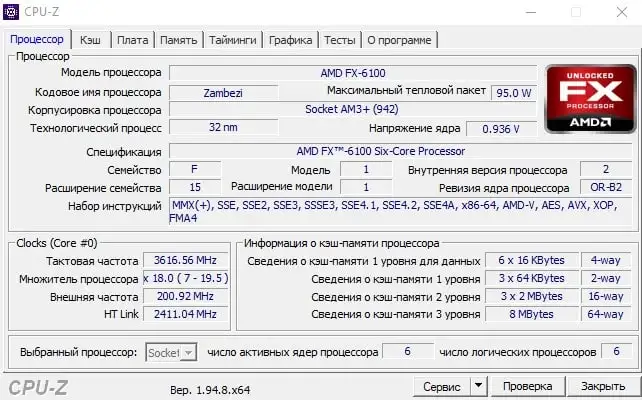Click the Сервис button
The image size is (642, 400).
click(442, 386)
